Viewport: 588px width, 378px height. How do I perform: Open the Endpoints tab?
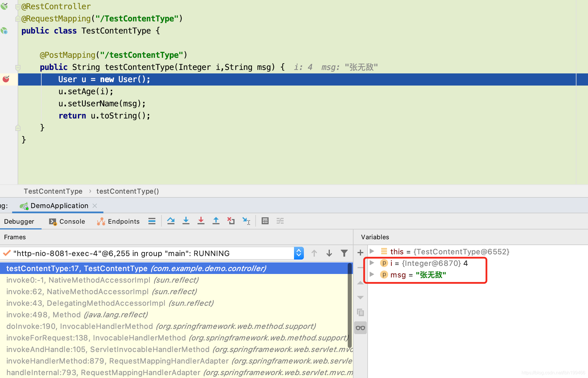[118, 221]
